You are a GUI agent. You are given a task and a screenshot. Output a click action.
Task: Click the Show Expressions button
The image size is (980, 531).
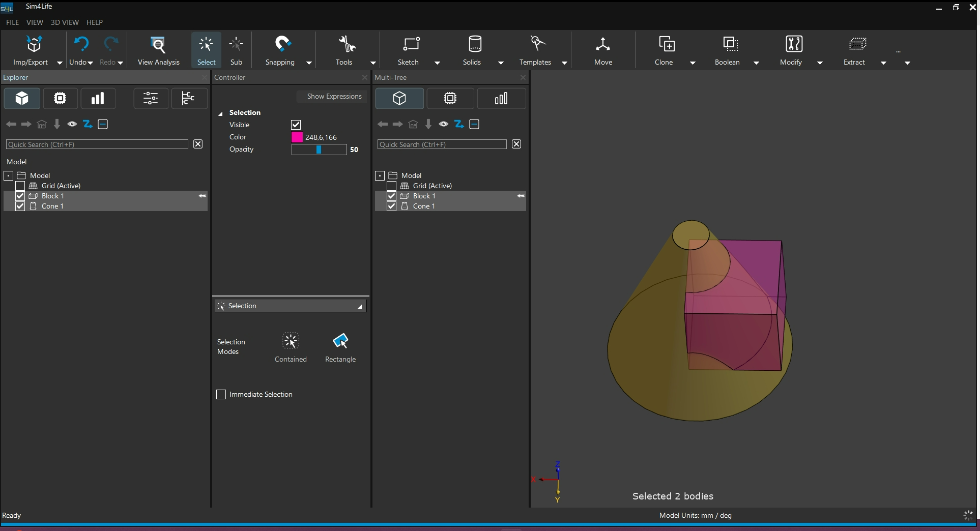pos(334,96)
